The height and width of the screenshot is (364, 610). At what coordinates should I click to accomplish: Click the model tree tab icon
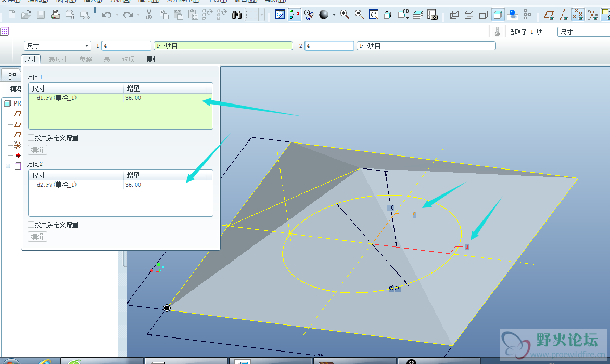tap(11, 74)
